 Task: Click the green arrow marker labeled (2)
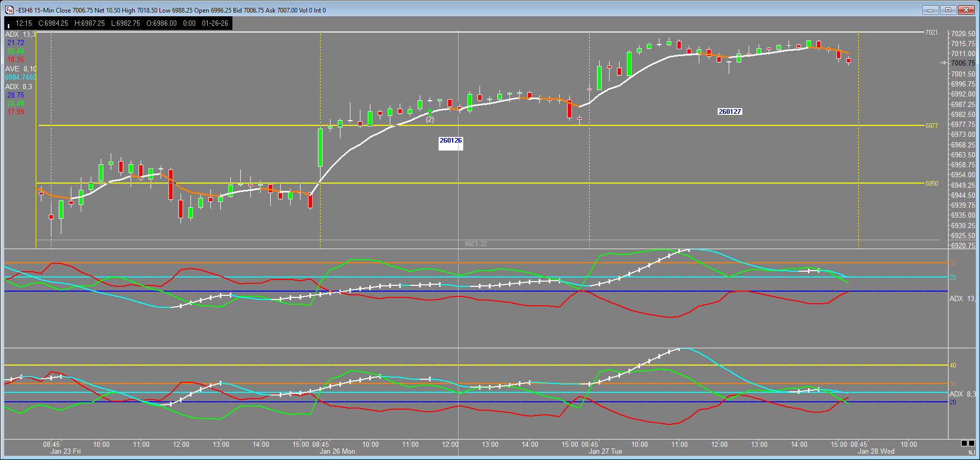point(430,112)
